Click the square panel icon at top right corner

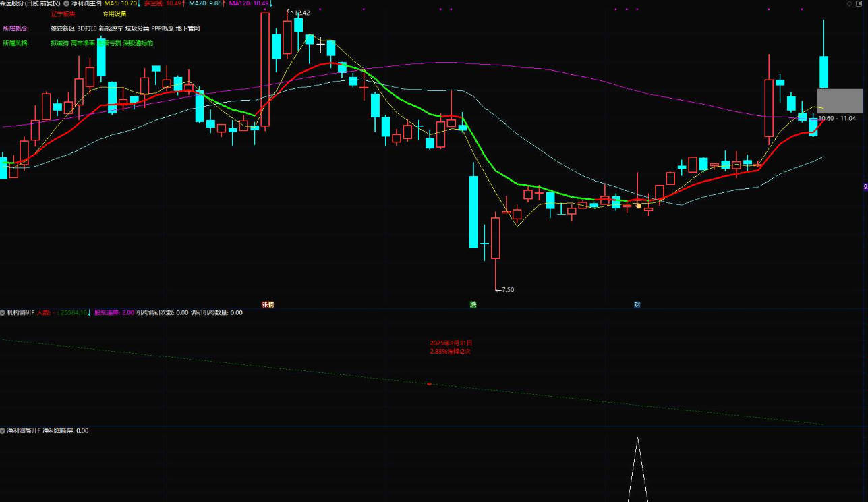click(860, 3)
